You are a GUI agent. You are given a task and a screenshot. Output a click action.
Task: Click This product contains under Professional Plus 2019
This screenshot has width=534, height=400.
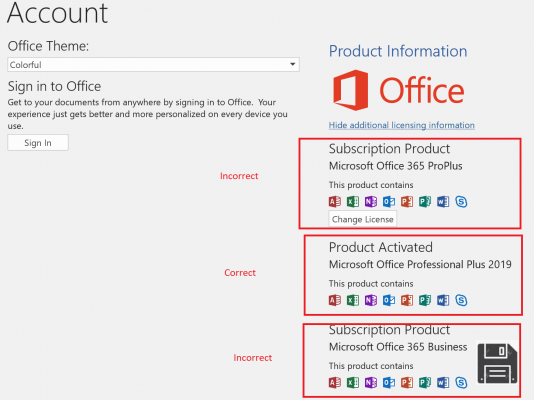[371, 284]
